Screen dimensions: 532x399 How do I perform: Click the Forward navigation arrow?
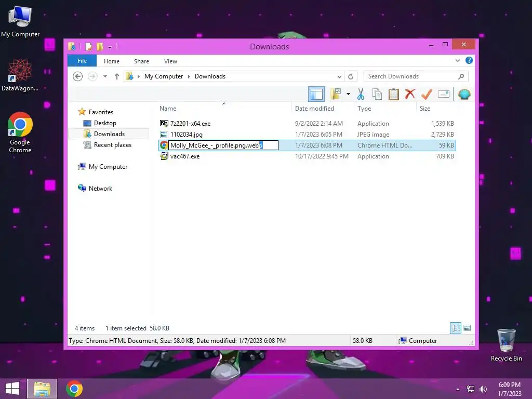(x=92, y=76)
